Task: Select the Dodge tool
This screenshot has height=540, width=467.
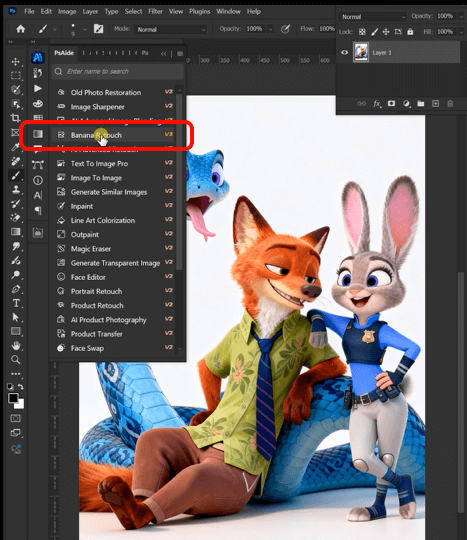Action: click(x=15, y=275)
